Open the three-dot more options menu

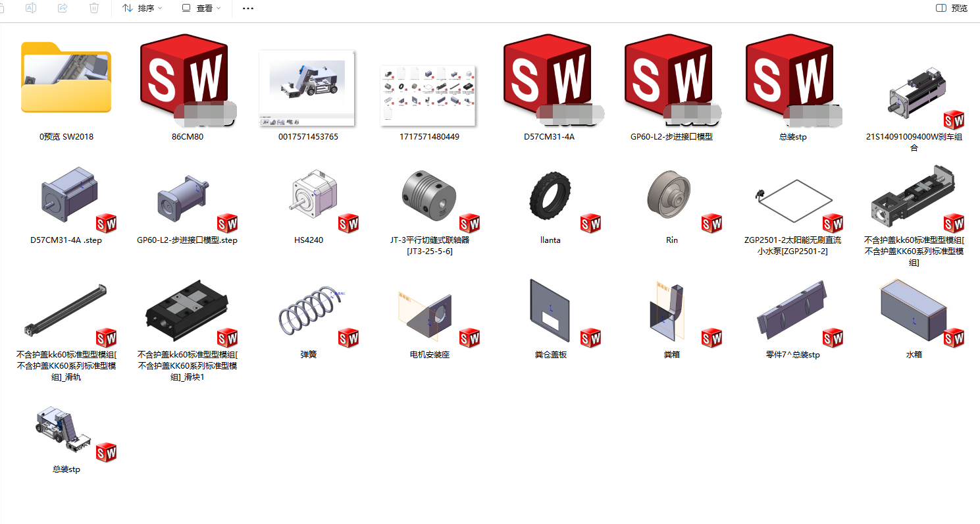248,8
